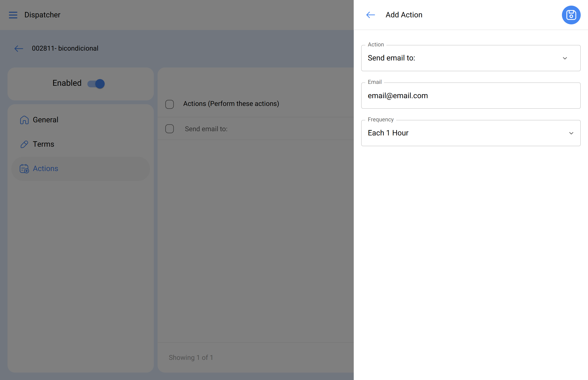The height and width of the screenshot is (380, 588).
Task: Select the Actions menu item
Action: pos(46,168)
